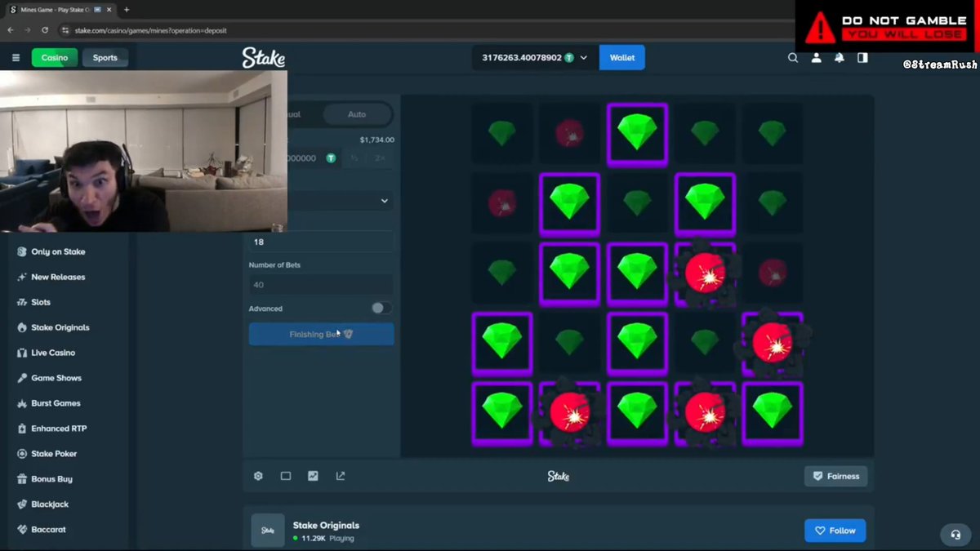Click the Number of Bets field
Viewport: 980px width, 551px height.
pos(321,285)
